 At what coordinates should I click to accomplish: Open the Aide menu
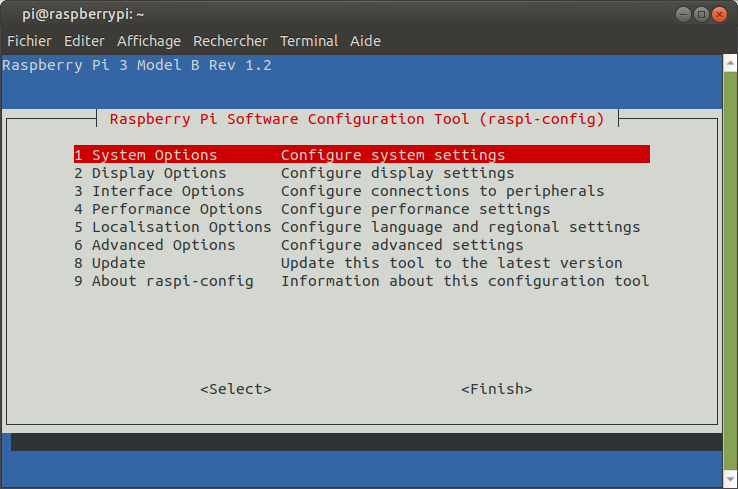[x=365, y=41]
